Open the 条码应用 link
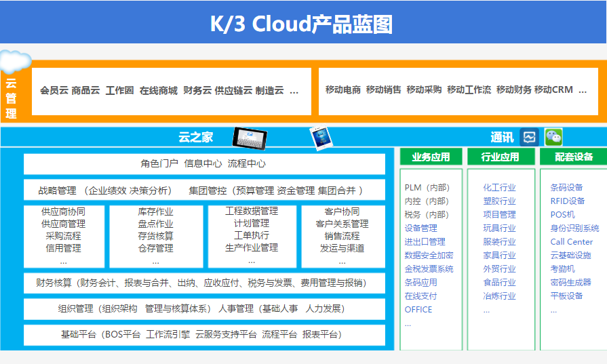The image size is (607, 364). [420, 283]
